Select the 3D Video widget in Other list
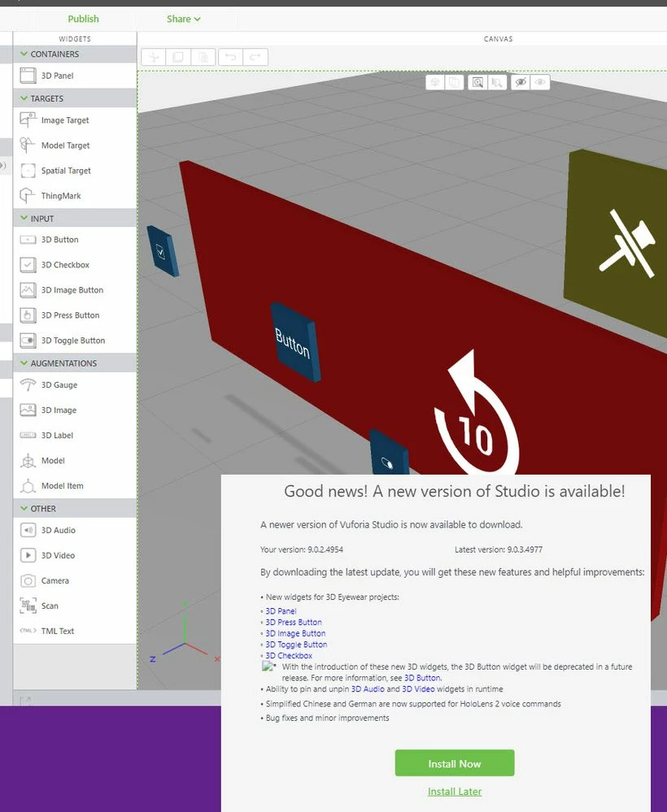The height and width of the screenshot is (812, 667). (75, 555)
